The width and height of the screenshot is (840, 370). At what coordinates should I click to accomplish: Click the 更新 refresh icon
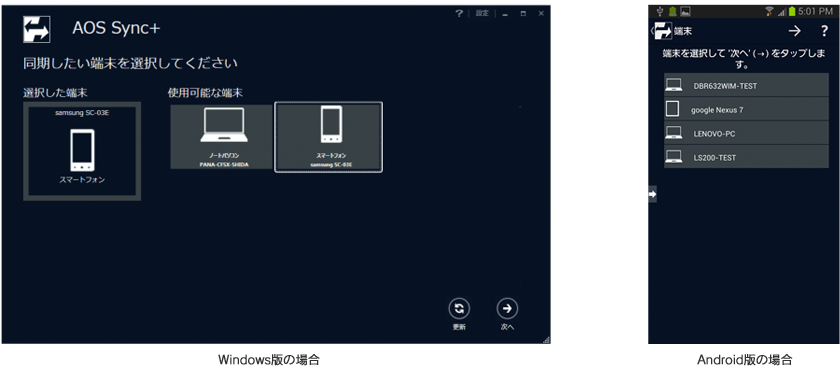(459, 308)
